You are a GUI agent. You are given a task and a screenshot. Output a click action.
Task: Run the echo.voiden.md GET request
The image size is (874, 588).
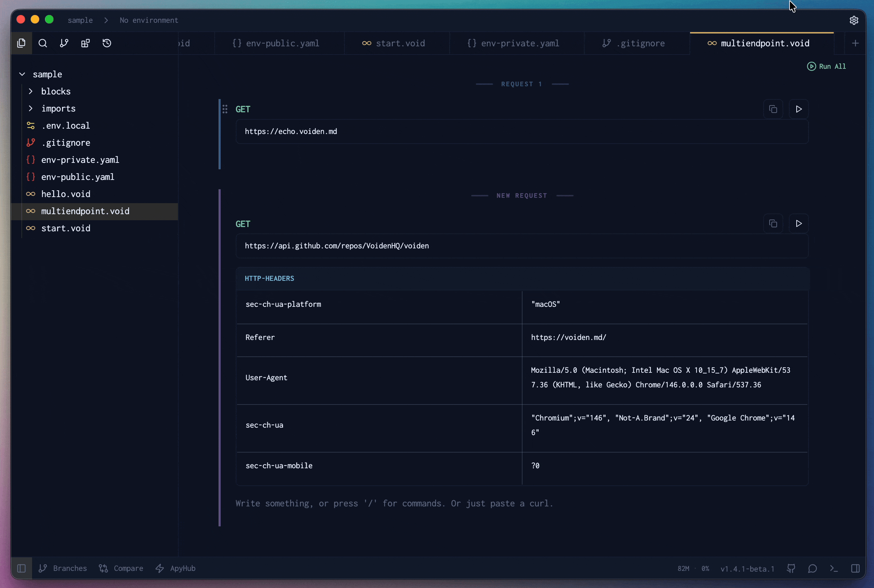pyautogui.click(x=798, y=109)
